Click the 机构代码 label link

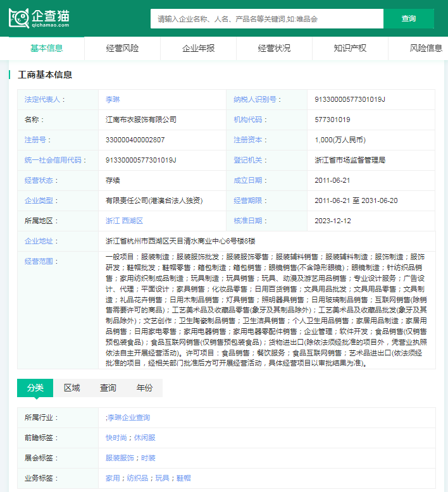pyautogui.click(x=247, y=120)
